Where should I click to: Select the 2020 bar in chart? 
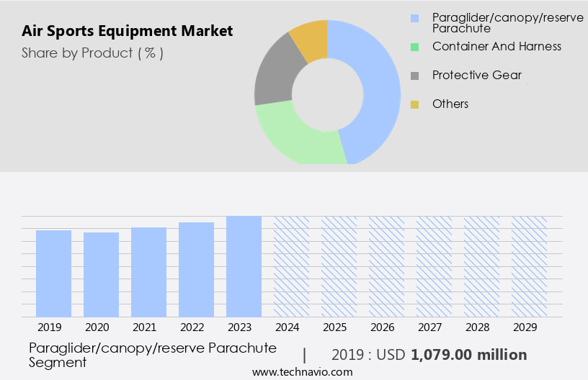101,274
